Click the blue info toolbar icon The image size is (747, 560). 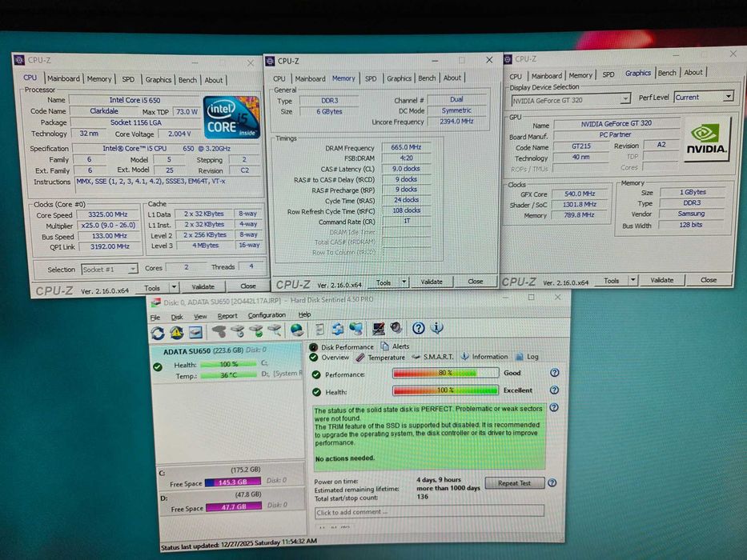437,328
